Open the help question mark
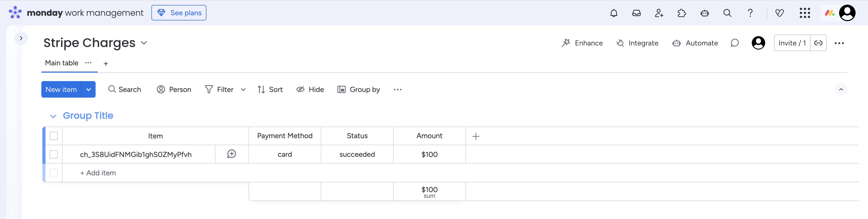868x219 pixels. click(x=750, y=13)
